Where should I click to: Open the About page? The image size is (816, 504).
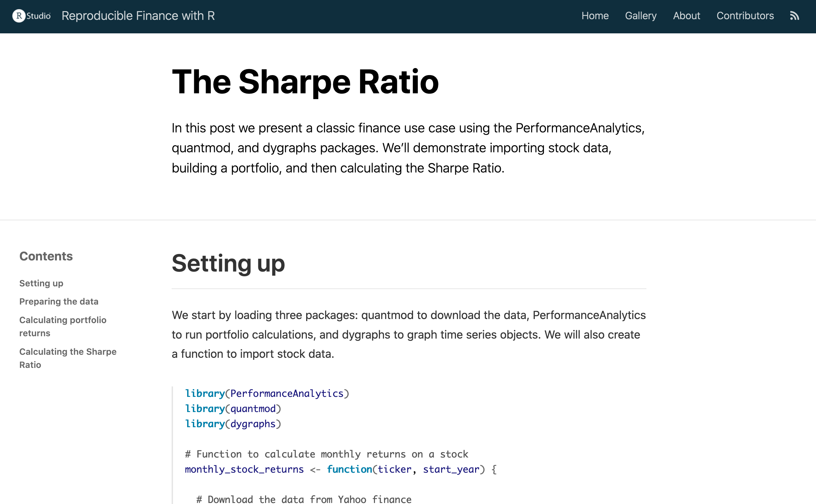pos(687,16)
